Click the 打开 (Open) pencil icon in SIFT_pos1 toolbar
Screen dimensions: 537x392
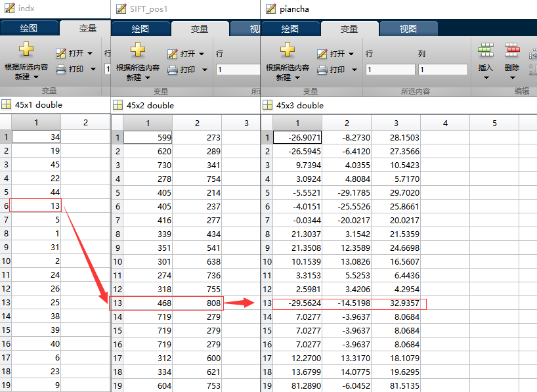tap(173, 53)
